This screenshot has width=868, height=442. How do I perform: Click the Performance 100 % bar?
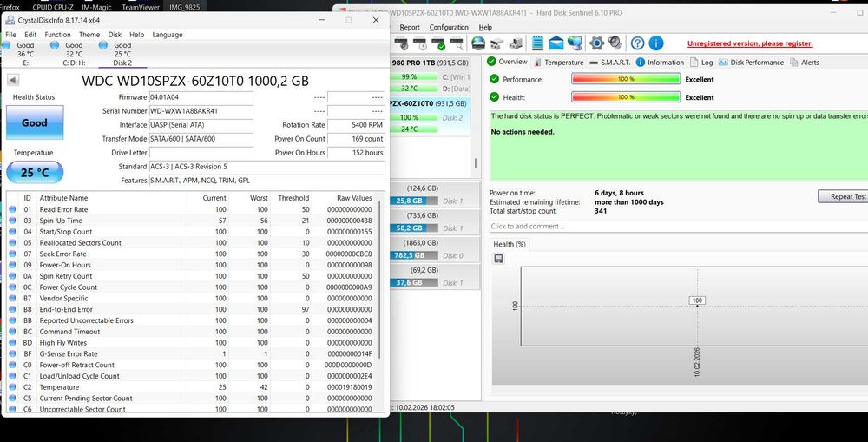626,79
